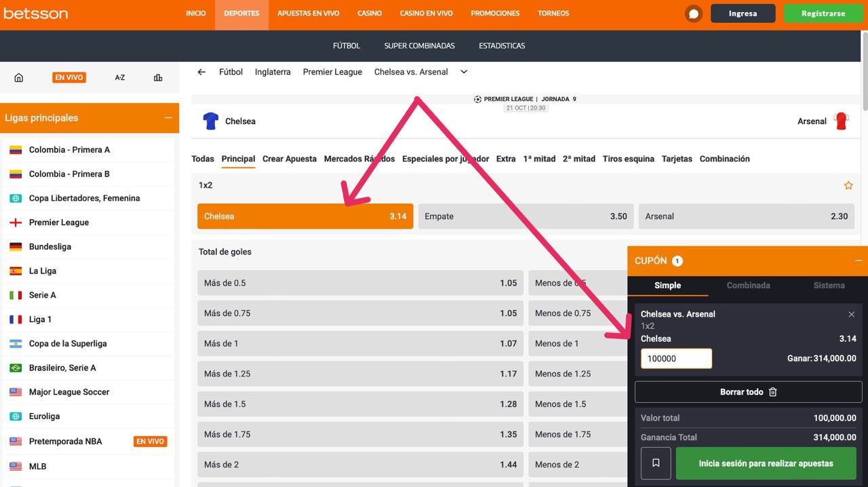Select Más de 2 at 1.44
The width and height of the screenshot is (868, 487).
point(360,465)
